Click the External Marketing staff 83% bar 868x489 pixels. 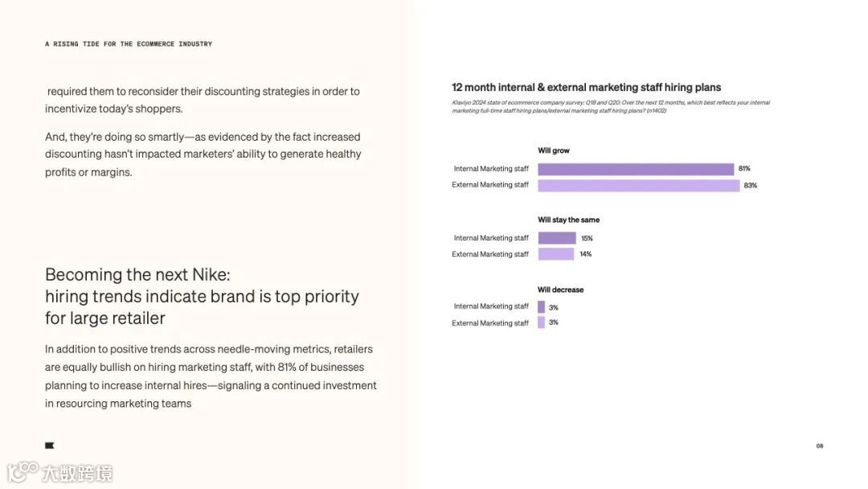point(638,185)
